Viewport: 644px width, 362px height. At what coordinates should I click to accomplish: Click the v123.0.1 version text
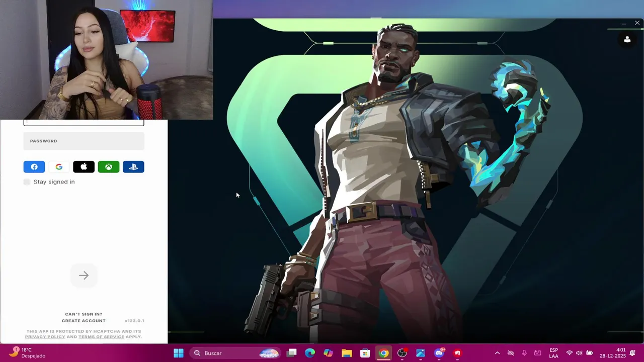pos(134,321)
